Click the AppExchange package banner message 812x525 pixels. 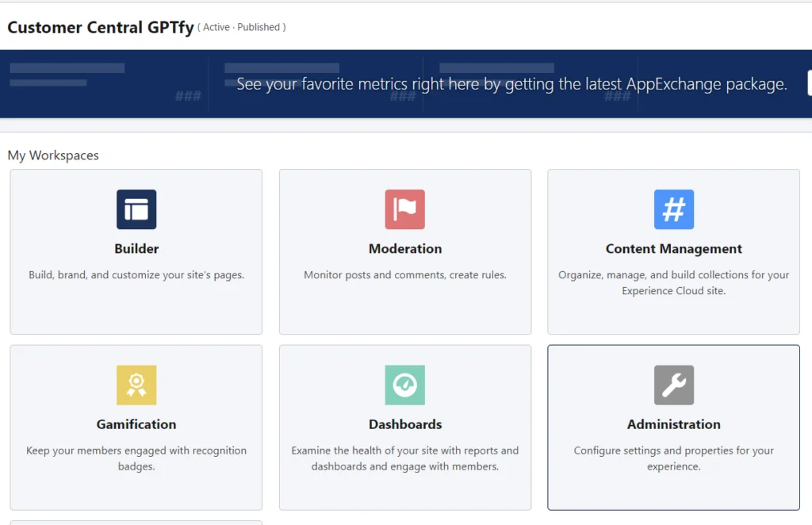(511, 84)
